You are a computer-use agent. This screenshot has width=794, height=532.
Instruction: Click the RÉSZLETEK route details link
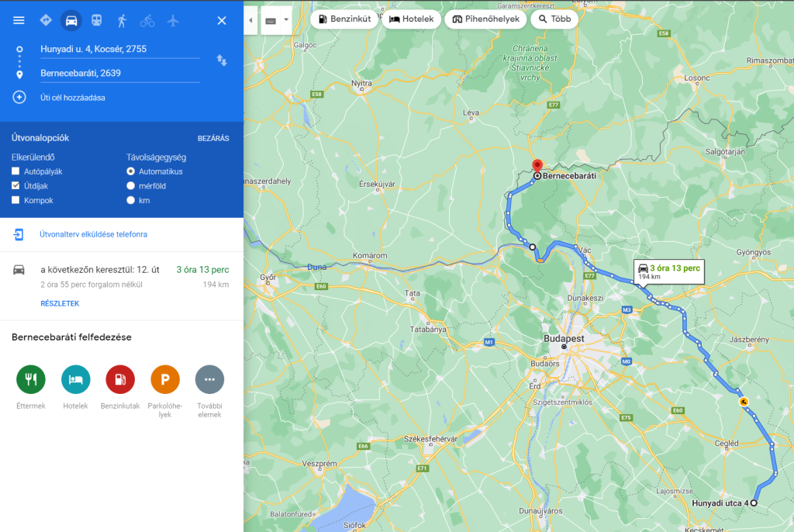coord(60,304)
